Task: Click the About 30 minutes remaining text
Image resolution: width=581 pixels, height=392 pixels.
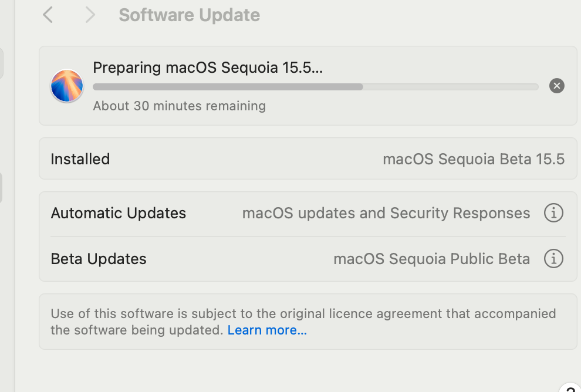Action: tap(179, 106)
